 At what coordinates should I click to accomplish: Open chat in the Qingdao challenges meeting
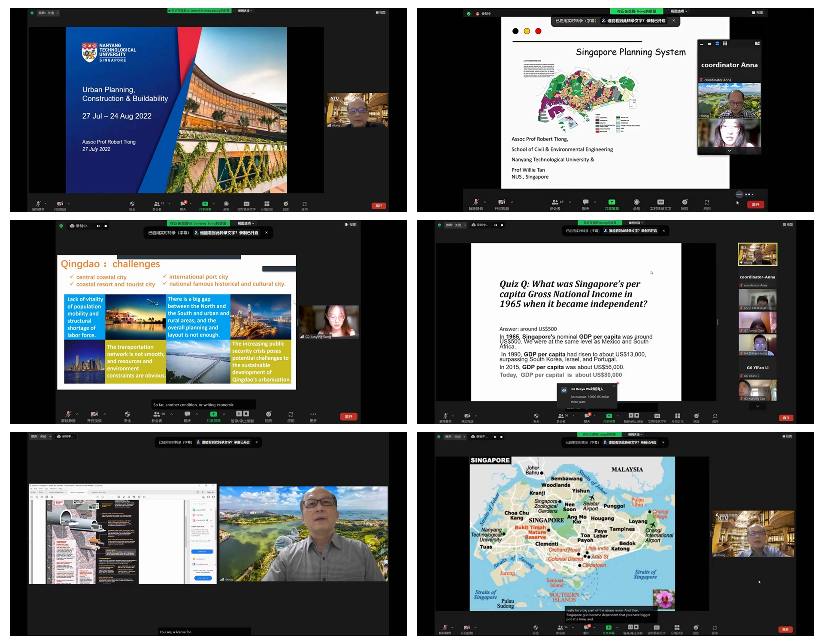click(187, 414)
